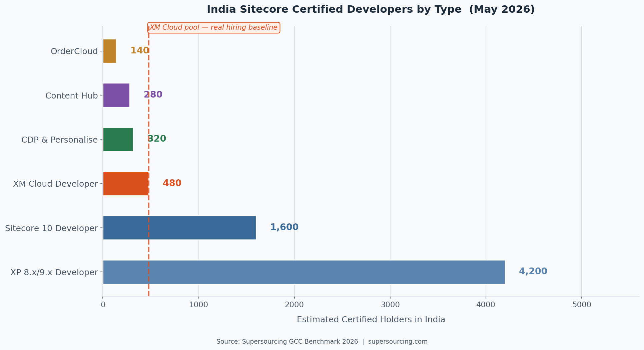The width and height of the screenshot is (644, 350).
Task: Select the OrderCloud axis label
Action: pyautogui.click(x=74, y=51)
